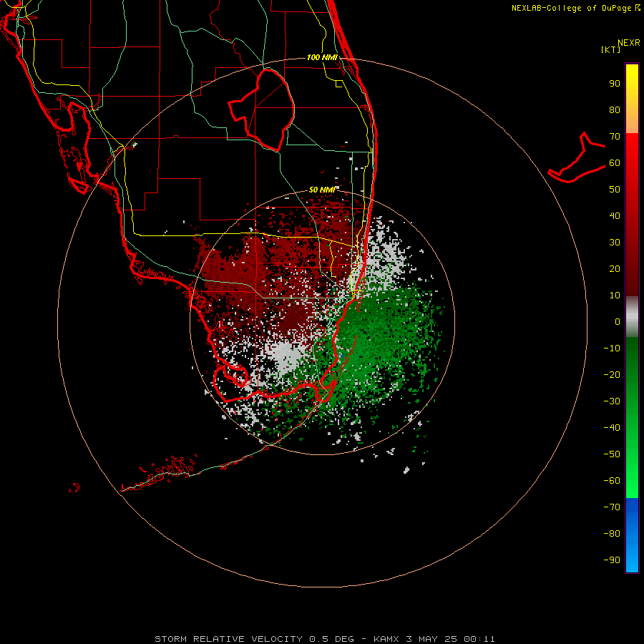Click the 0 value on the velocity scale
This screenshot has width=644, height=644.
coord(618,321)
